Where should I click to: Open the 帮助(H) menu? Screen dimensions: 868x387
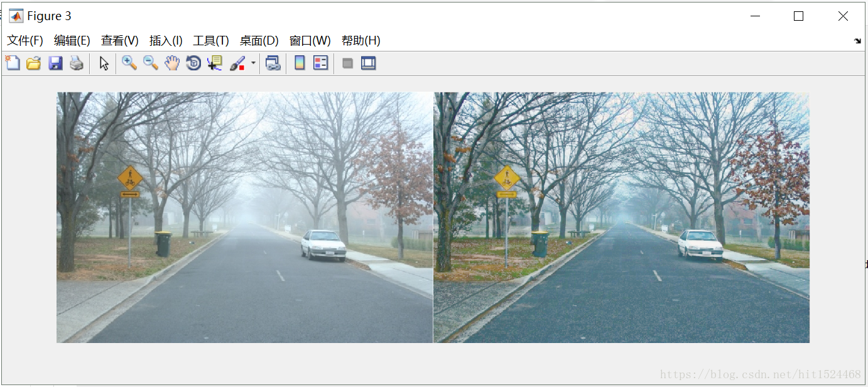[x=361, y=41]
